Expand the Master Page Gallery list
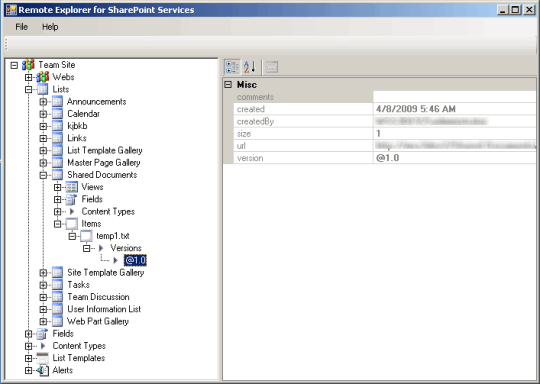This screenshot has height=384, width=540. (43, 163)
